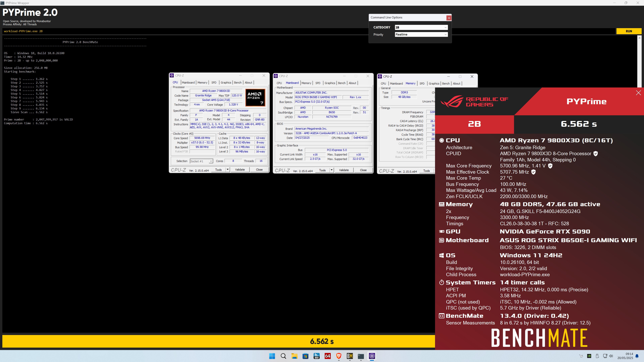Click the yellow RUN button

tap(629, 31)
